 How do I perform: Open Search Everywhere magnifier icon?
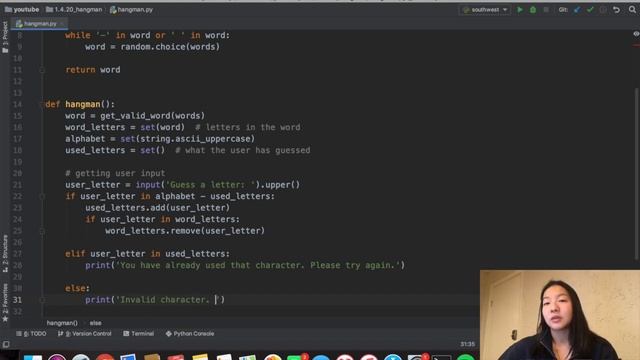(x=632, y=9)
